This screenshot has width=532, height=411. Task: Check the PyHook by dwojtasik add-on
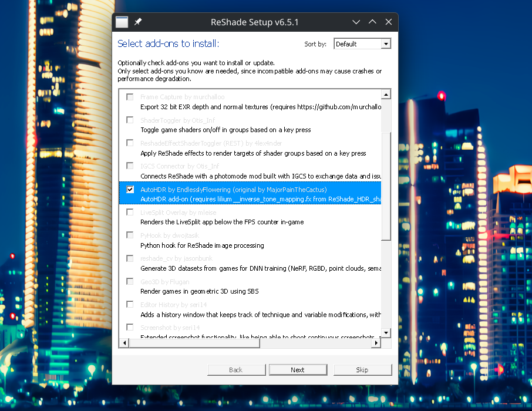[130, 235]
